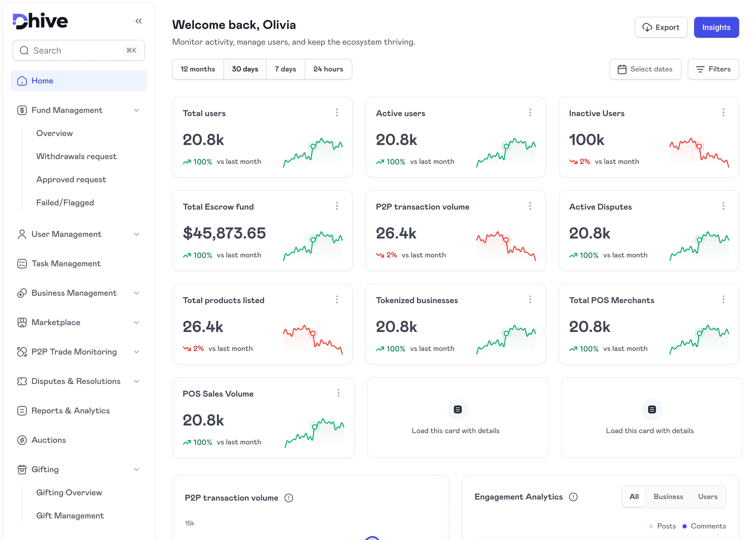Viewport: 756px width, 540px height.
Task: Switch to the 24 hours tab
Action: coord(328,69)
